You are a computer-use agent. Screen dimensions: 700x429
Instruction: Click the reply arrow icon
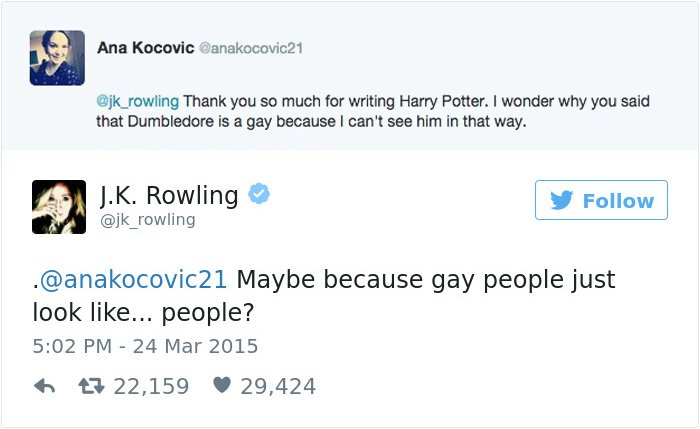click(x=42, y=386)
